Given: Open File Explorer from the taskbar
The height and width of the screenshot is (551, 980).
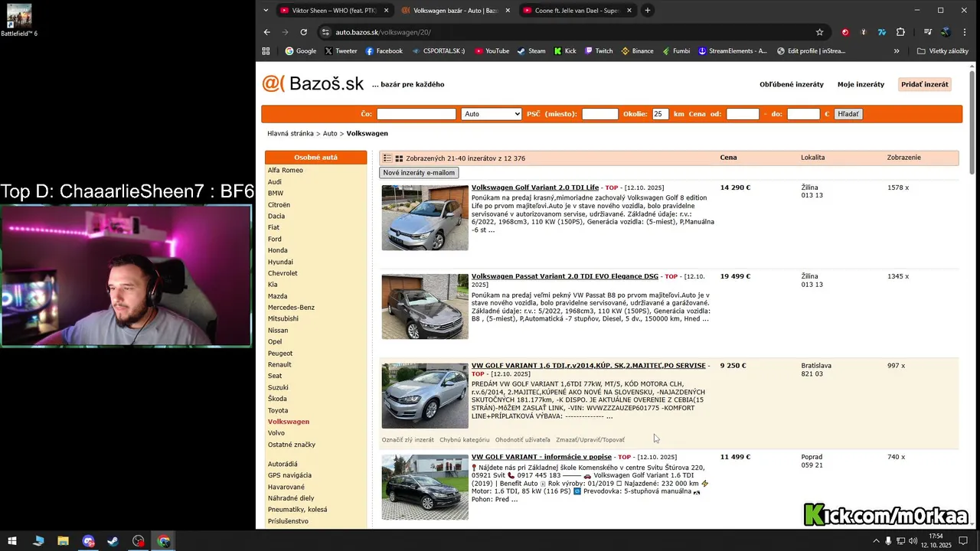Looking at the screenshot, I should tap(63, 541).
